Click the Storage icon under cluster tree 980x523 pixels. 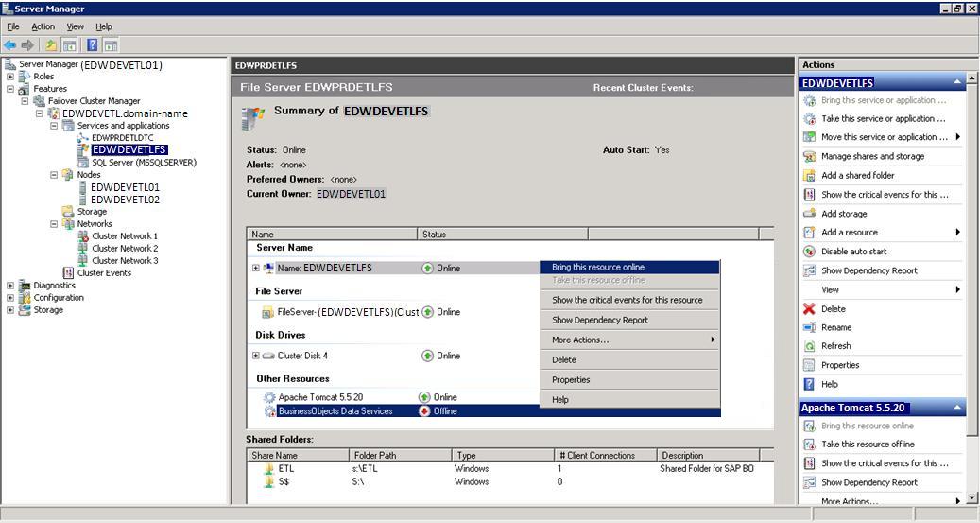pos(67,212)
